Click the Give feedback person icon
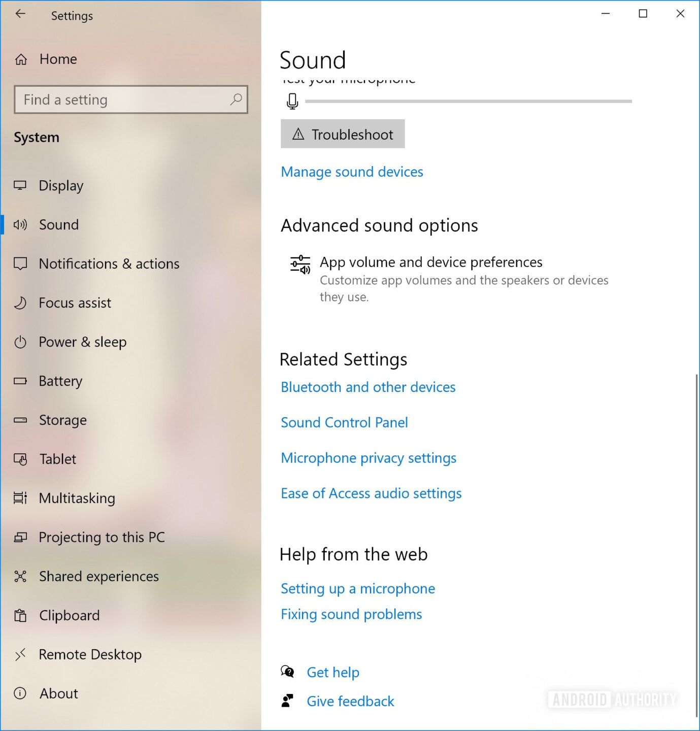Screen dimensions: 700x731 287,701
